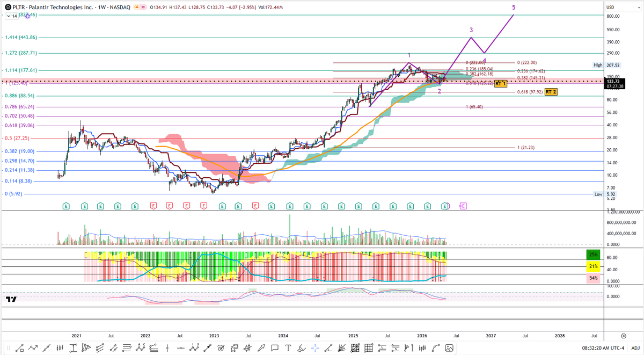Select the Long Position tool

point(382,348)
